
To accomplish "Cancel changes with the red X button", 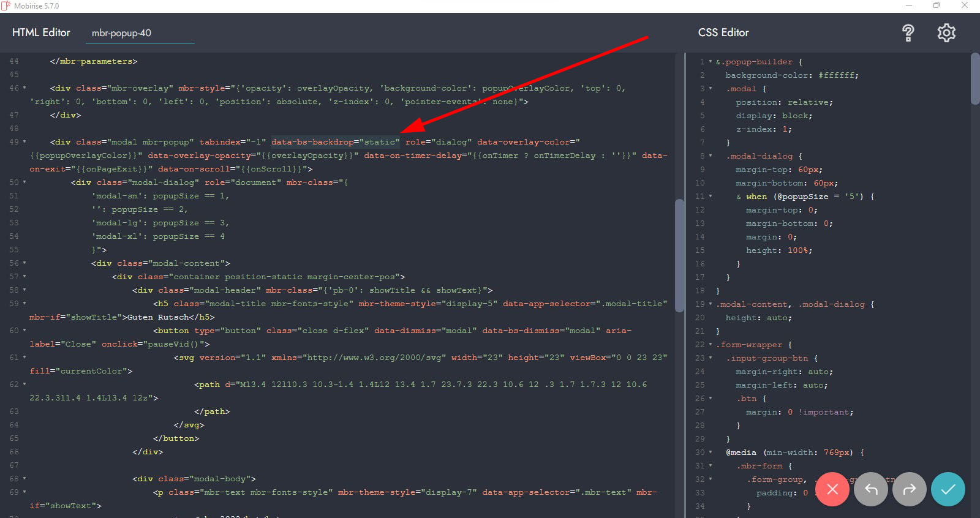I will point(832,489).
